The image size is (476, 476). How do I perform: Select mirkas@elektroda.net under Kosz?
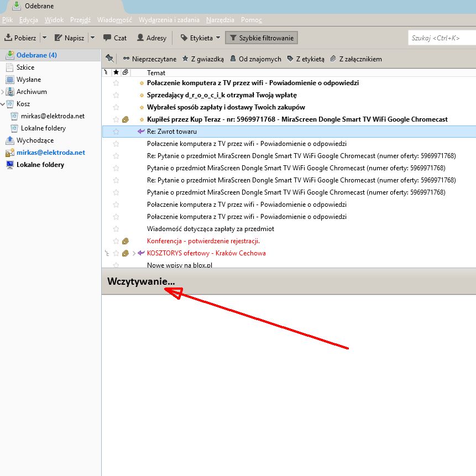tap(53, 116)
